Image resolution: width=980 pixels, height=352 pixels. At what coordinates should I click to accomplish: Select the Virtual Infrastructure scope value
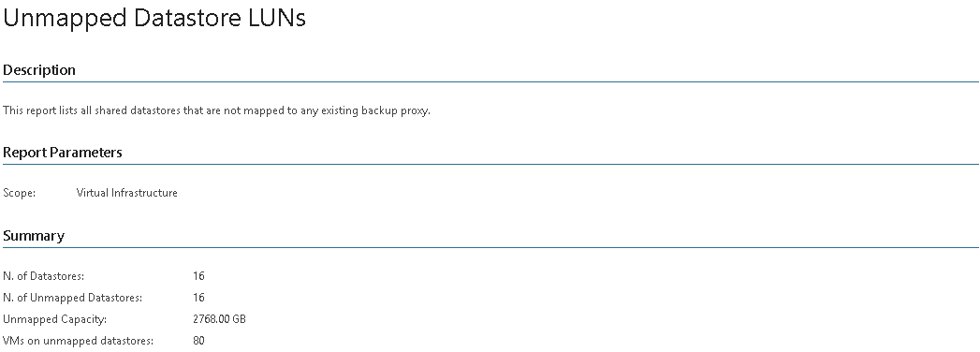point(127,193)
